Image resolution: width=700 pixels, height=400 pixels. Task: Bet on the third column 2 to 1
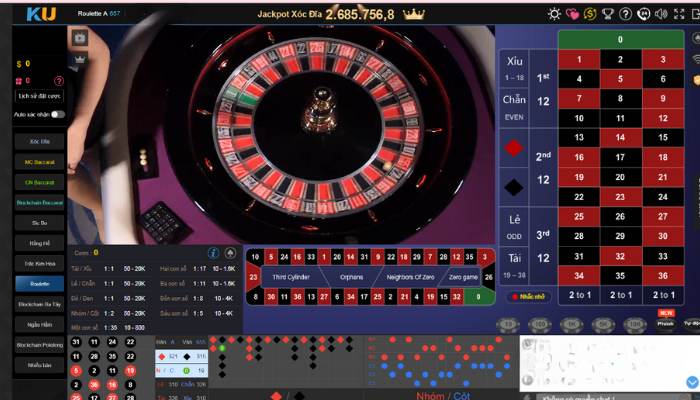pos(663,295)
